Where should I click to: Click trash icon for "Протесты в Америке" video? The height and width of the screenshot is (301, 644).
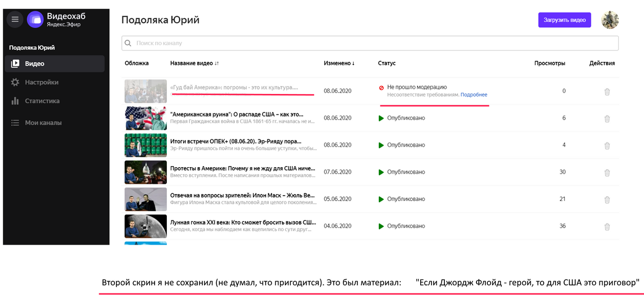click(607, 173)
